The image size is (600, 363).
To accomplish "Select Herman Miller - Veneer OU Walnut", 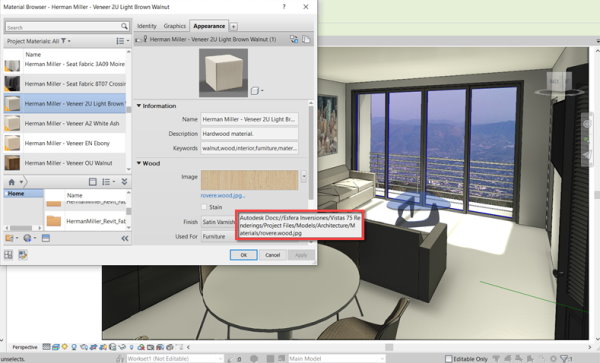I will coord(64,163).
